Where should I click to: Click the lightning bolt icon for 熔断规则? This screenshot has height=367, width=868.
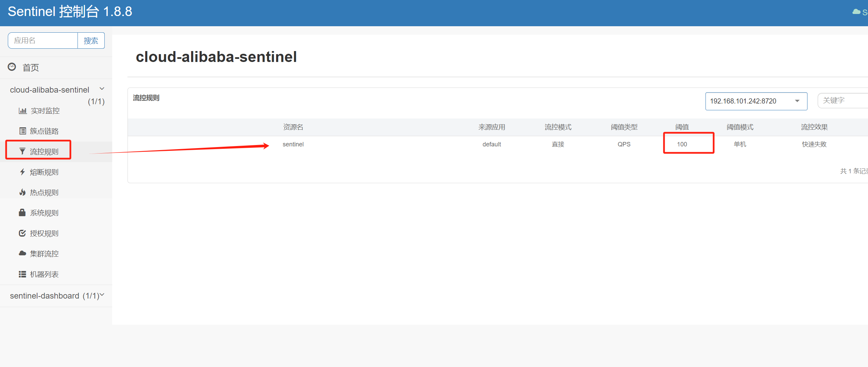click(x=22, y=172)
